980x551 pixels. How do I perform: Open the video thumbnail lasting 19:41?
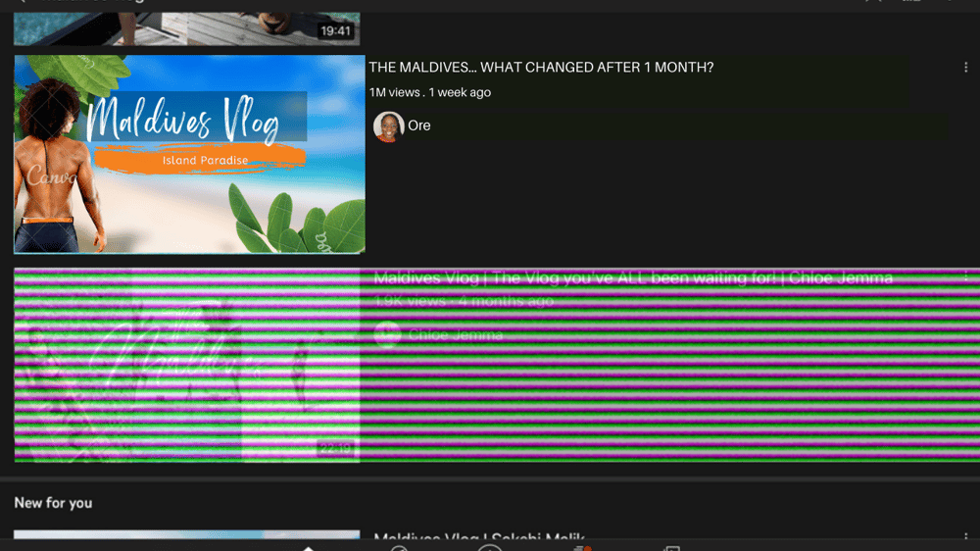pos(187,28)
